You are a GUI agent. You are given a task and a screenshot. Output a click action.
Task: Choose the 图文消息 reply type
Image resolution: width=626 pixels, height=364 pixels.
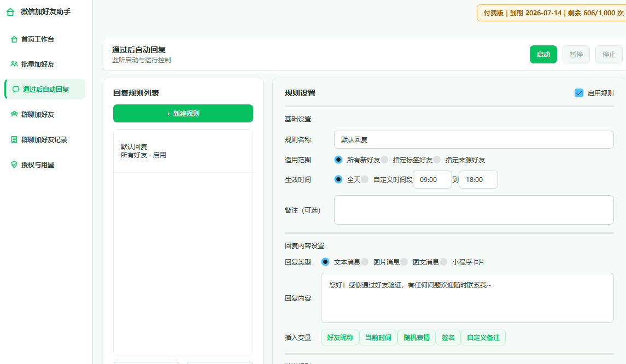click(404, 262)
